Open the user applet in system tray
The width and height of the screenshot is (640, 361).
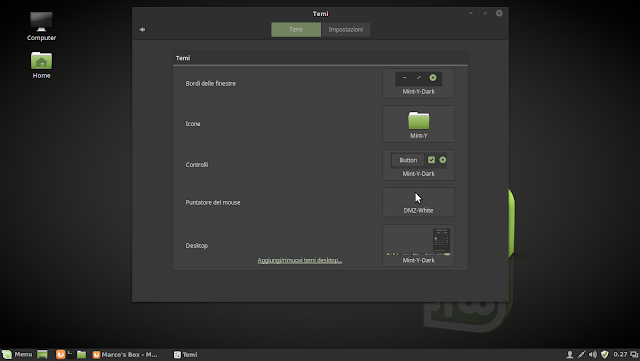point(570,354)
